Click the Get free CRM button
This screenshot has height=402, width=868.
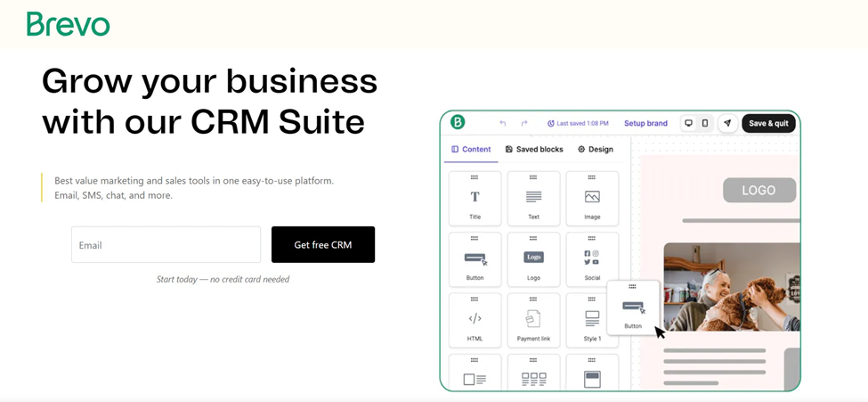[x=323, y=244]
